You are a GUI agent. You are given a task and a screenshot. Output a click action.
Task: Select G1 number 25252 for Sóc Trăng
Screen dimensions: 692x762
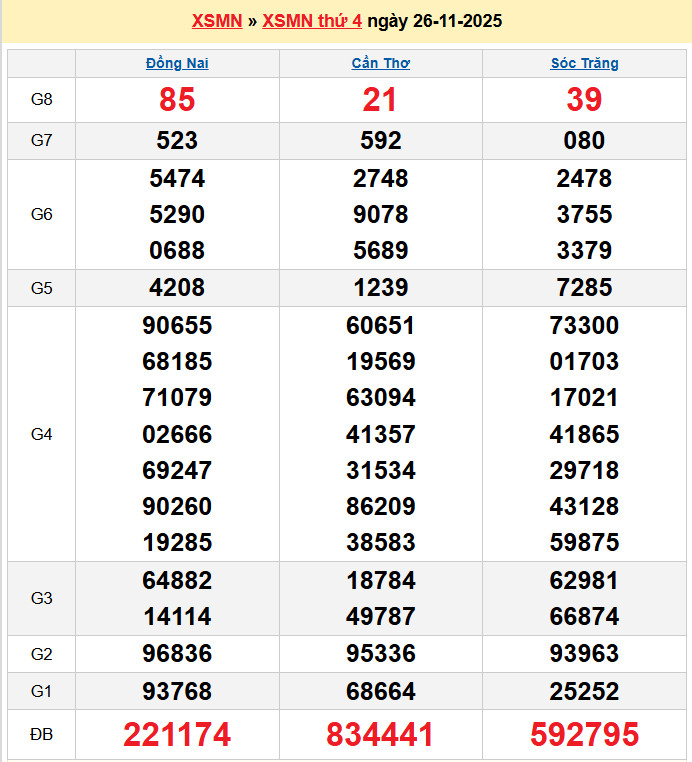(584, 691)
